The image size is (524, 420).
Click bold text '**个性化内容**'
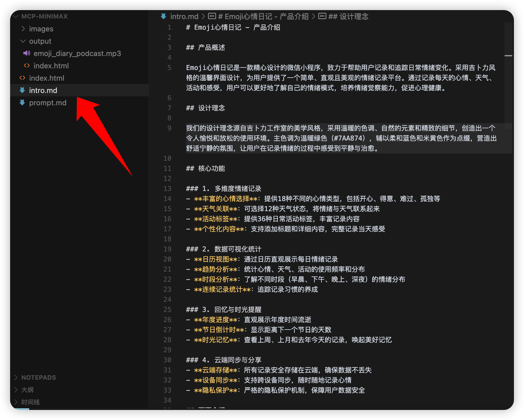219,229
